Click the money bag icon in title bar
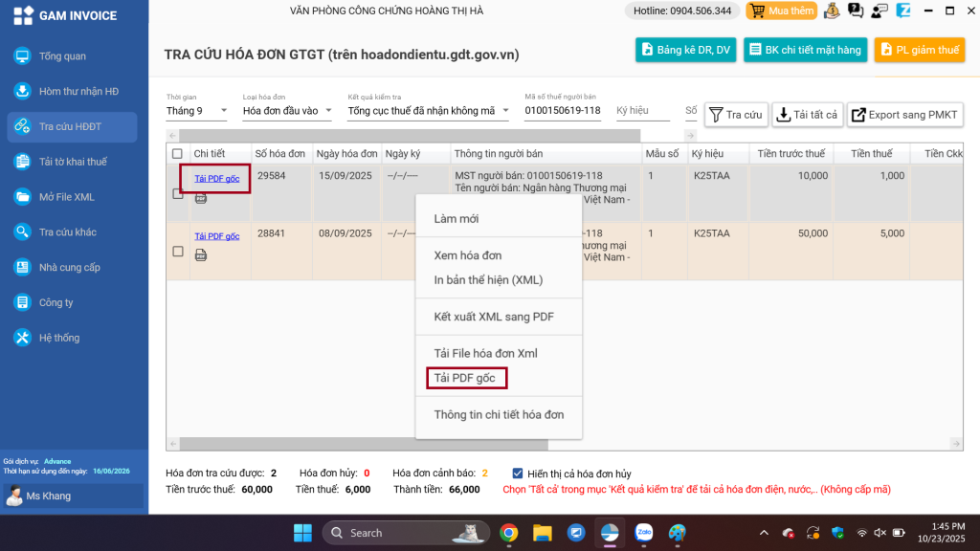The width and height of the screenshot is (980, 551). (832, 11)
